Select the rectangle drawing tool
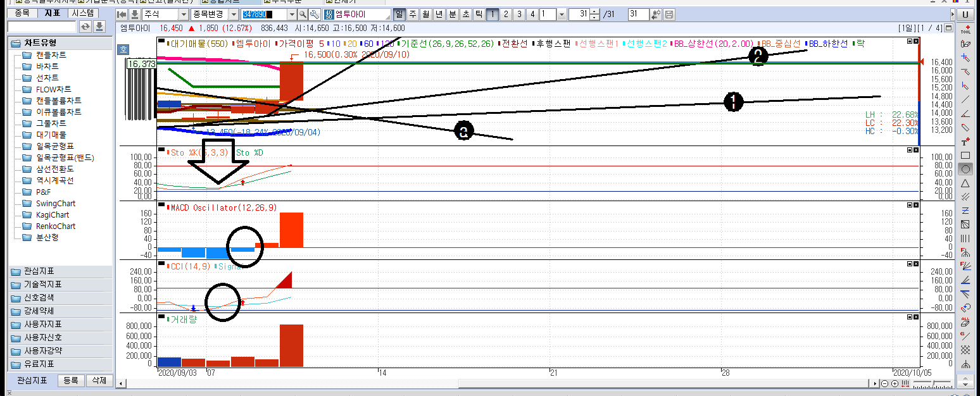 tap(965, 155)
